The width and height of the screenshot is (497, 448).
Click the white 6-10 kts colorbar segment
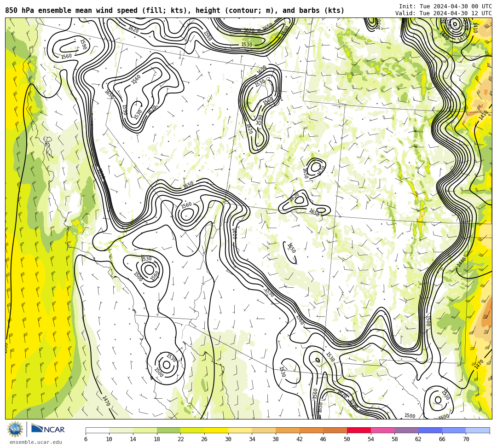(x=97, y=430)
